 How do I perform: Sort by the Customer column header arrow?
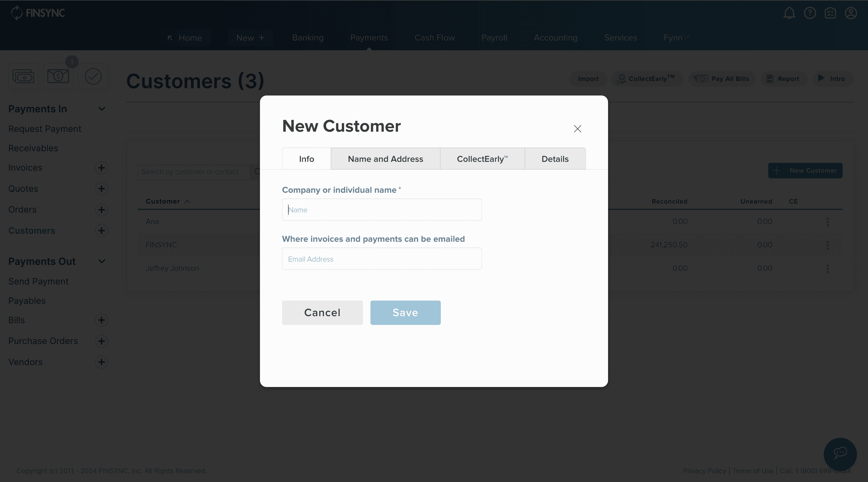point(187,202)
